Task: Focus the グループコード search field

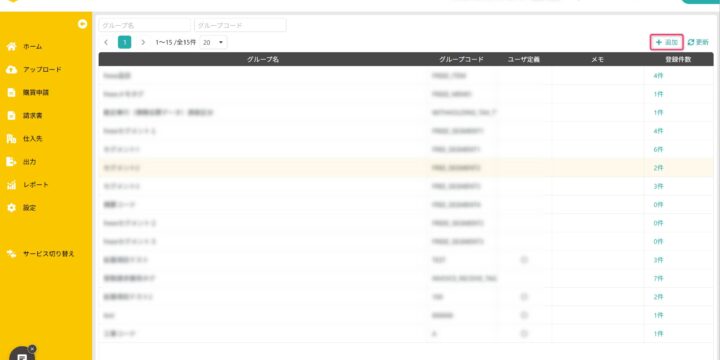Action: coord(240,25)
